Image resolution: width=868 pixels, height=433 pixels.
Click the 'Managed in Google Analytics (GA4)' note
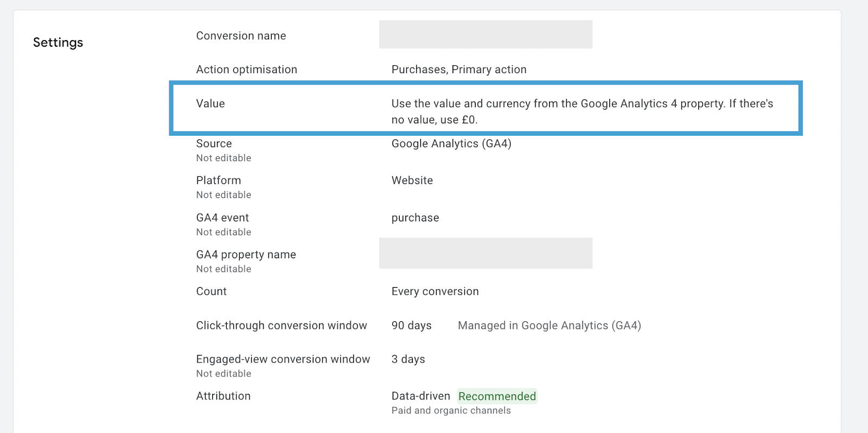pyautogui.click(x=549, y=326)
